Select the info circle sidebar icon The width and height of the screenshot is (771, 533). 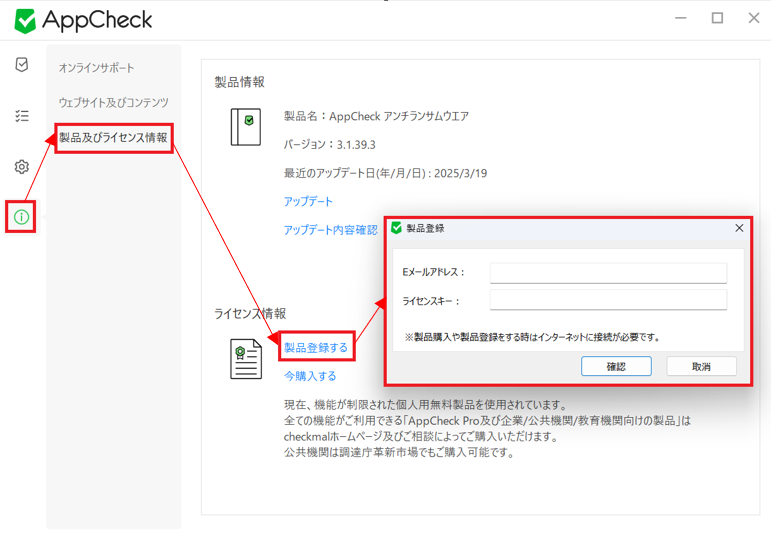pyautogui.click(x=21, y=217)
